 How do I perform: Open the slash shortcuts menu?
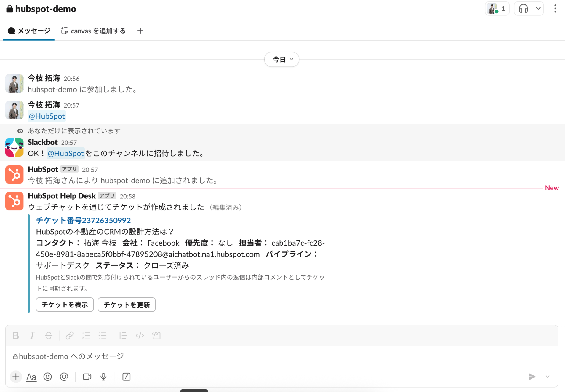coord(126,377)
